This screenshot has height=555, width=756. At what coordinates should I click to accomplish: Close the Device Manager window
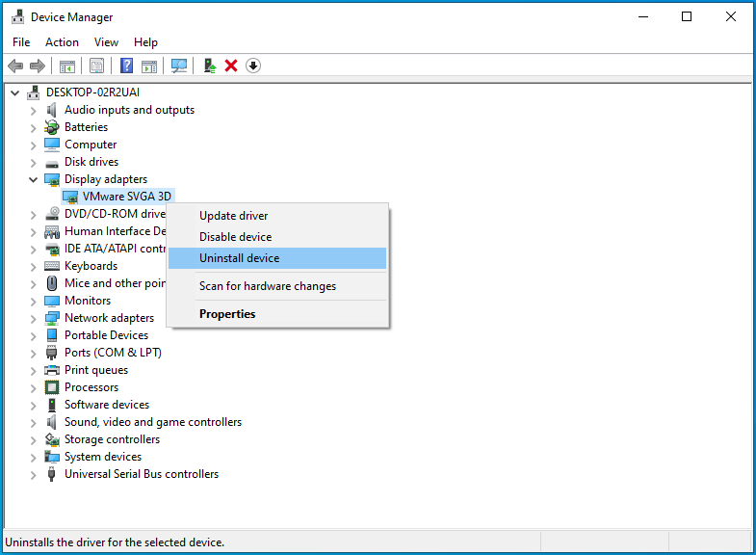tap(730, 17)
